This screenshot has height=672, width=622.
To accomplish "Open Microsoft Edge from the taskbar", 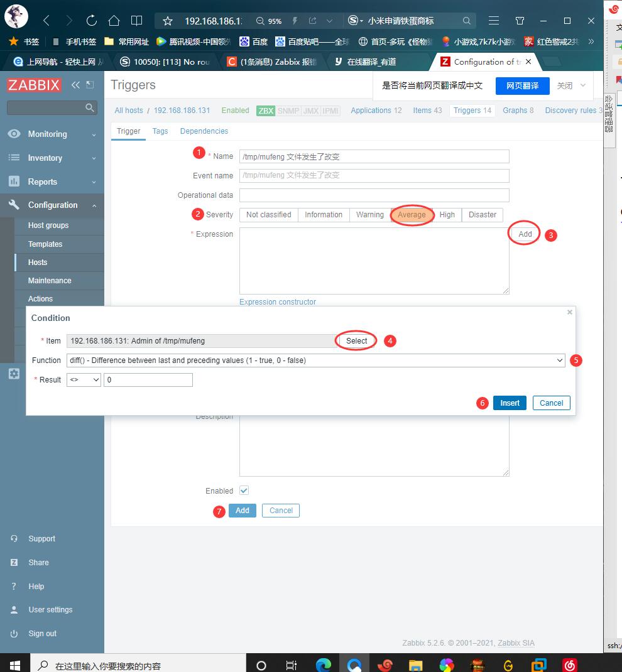I will [324, 665].
